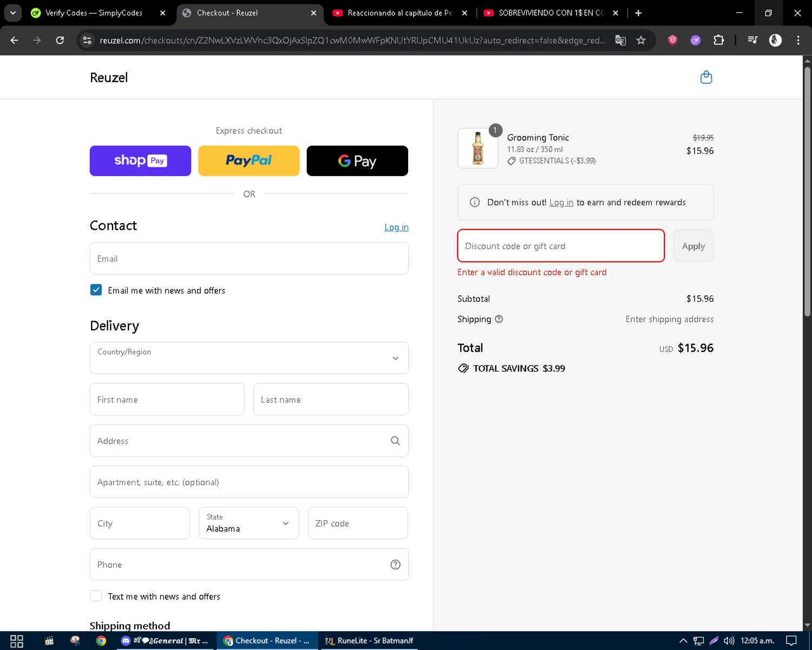
Task: Focus the City input field
Action: (140, 523)
